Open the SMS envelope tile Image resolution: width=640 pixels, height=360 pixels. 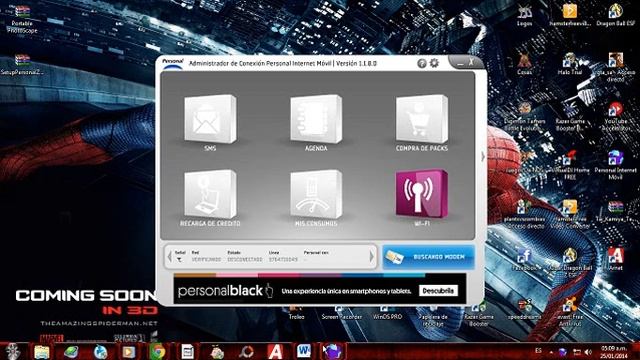tap(210, 119)
